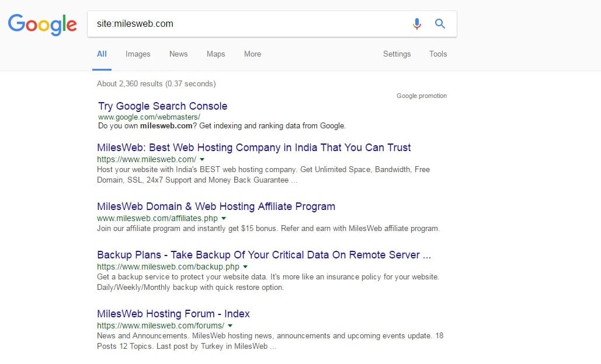The width and height of the screenshot is (601, 364).
Task: Open the News tab
Action: [x=178, y=54]
